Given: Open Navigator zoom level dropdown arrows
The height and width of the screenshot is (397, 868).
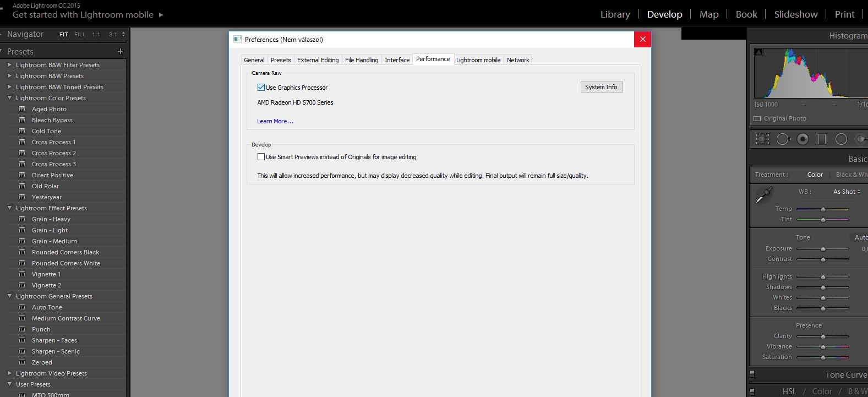Looking at the screenshot, I should point(123,34).
